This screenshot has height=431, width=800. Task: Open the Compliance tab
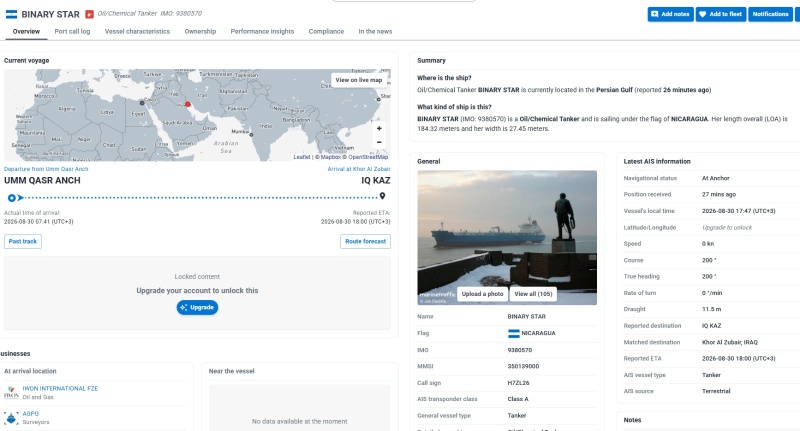[x=326, y=32]
